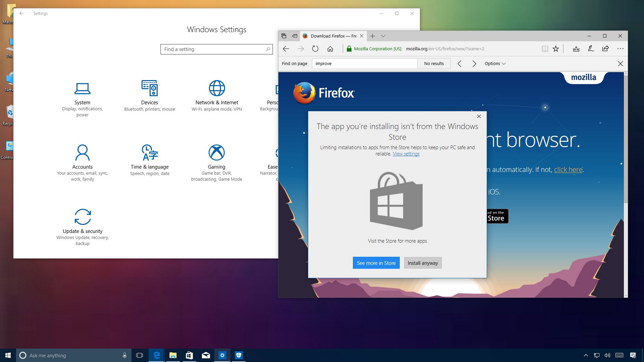The width and height of the screenshot is (644, 362).
Task: Open System settings category
Action: click(x=82, y=100)
